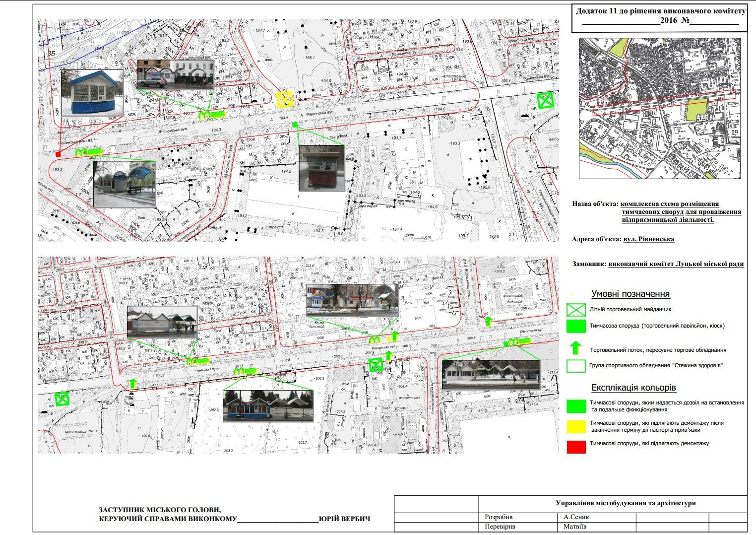Click green crossed-box marker at upper map right edge

click(x=546, y=101)
